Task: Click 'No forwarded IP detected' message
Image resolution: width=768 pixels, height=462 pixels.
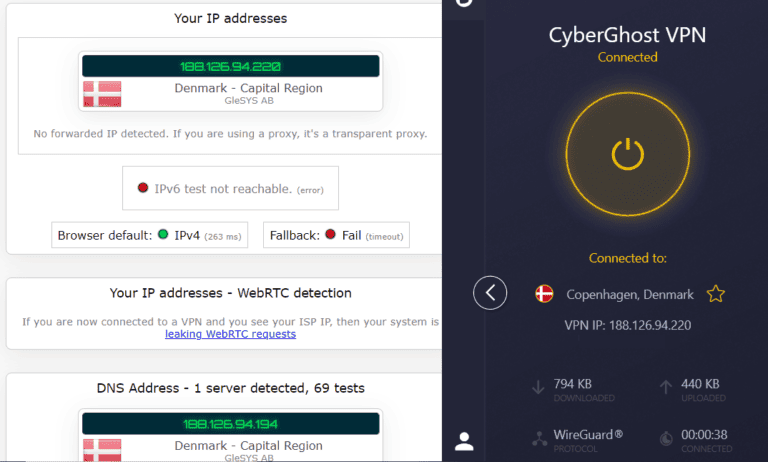Action: coord(230,134)
